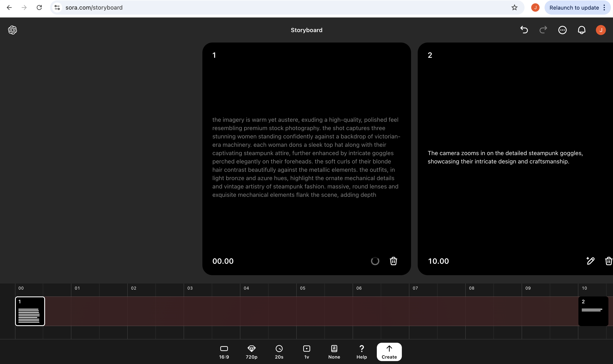Click the OpenAI logo icon
This screenshot has height=364, width=613.
[13, 30]
